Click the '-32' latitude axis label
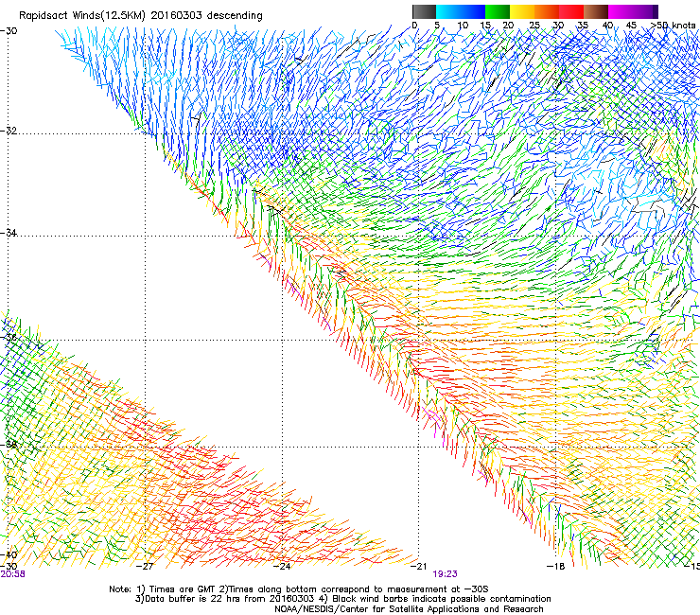700x615 pixels. point(9,132)
